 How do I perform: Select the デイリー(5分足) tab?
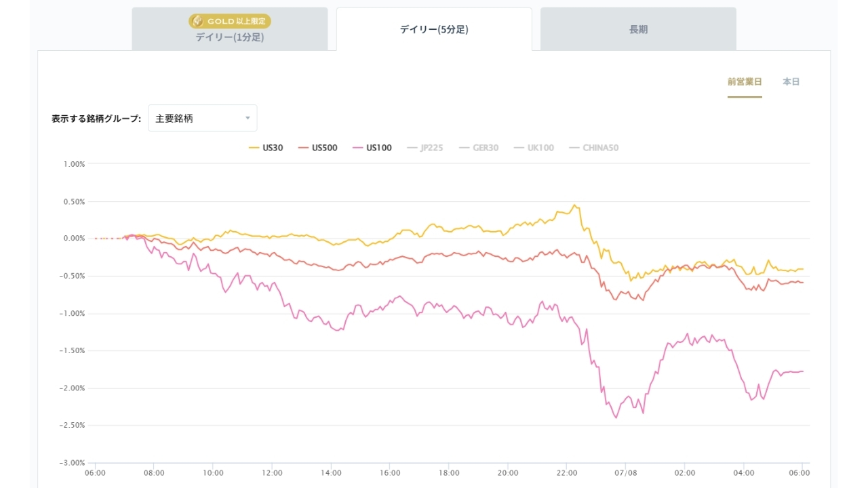tap(434, 29)
